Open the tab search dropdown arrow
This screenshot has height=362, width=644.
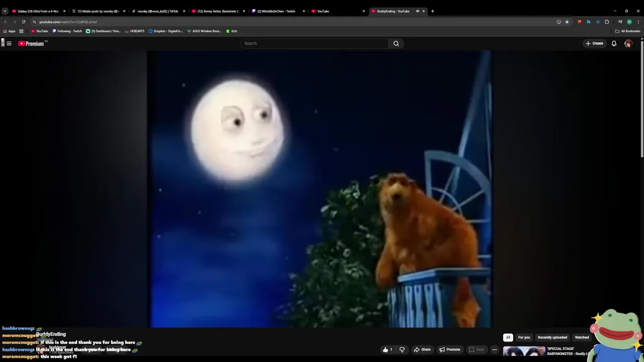coord(5,11)
